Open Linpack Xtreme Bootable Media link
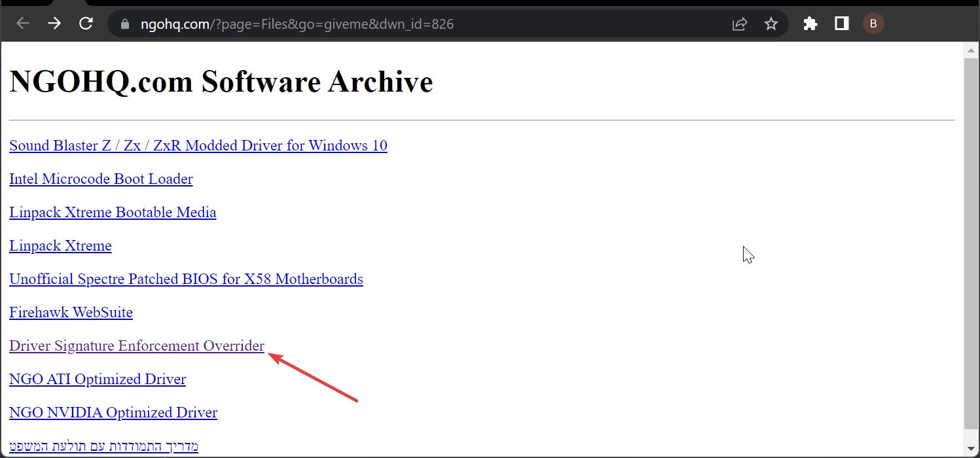 click(x=113, y=212)
